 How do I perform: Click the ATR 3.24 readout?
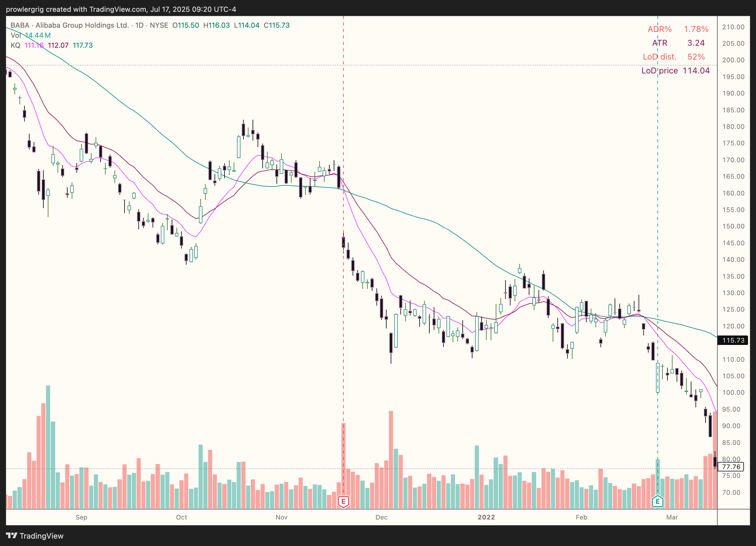click(678, 43)
